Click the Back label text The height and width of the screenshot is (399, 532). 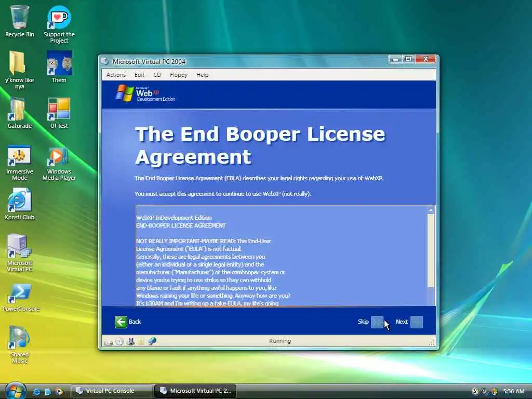tap(135, 322)
